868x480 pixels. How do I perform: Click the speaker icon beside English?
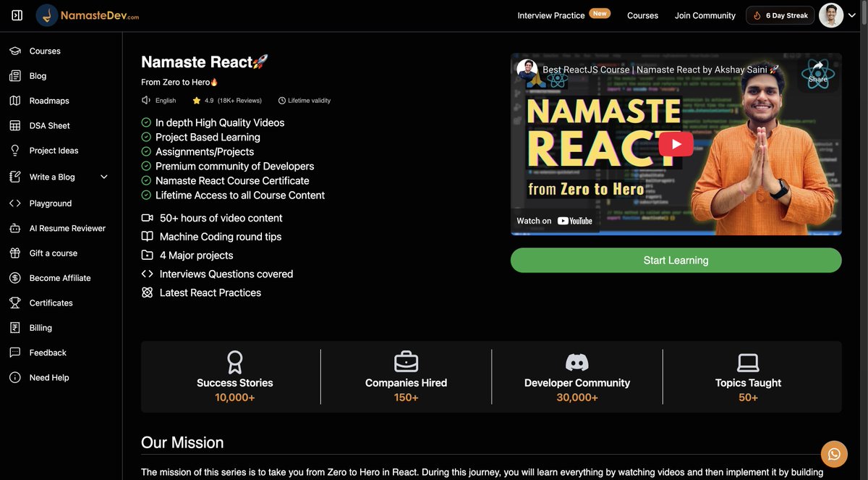tap(146, 101)
